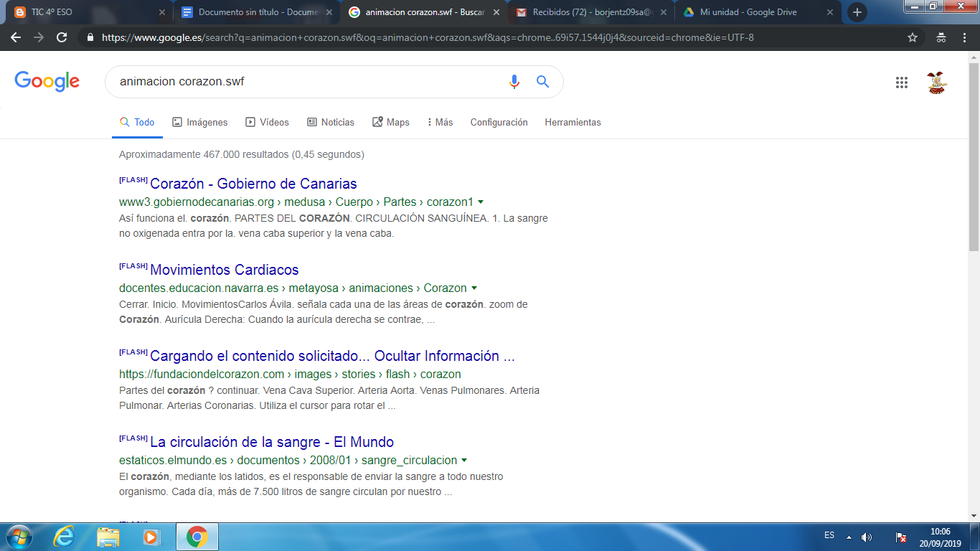
Task: Close the TIC 4º ESO tab
Action: [162, 12]
